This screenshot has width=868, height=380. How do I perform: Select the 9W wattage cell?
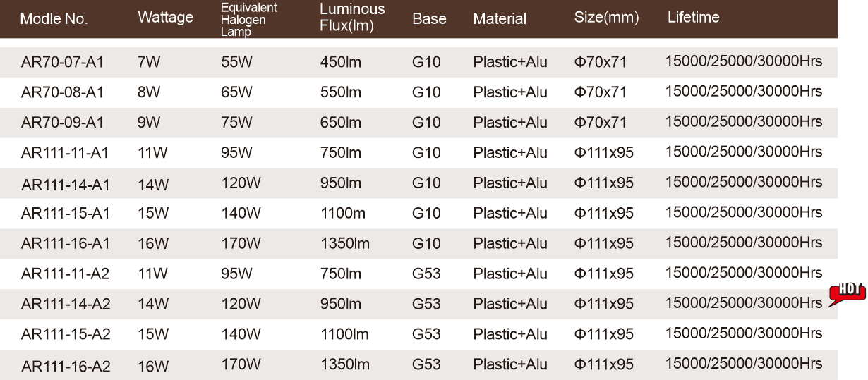149,123
